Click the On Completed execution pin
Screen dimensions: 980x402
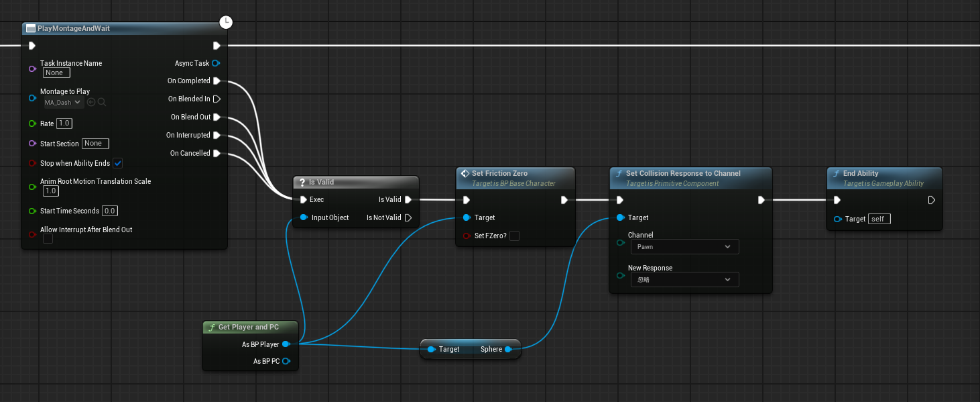pyautogui.click(x=217, y=81)
